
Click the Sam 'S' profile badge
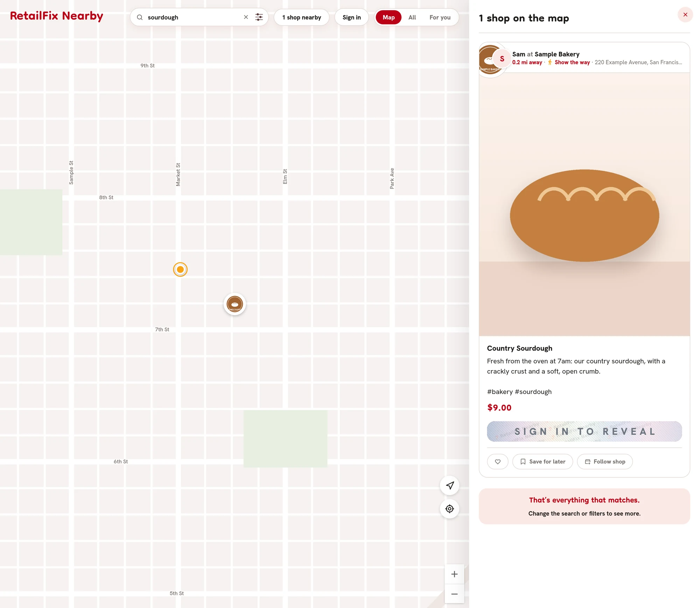click(502, 59)
